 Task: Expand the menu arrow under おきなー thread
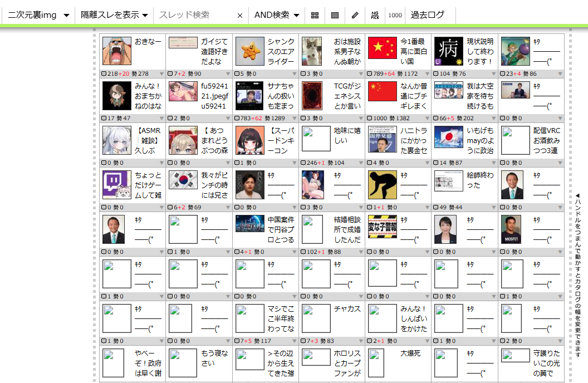tap(162, 73)
